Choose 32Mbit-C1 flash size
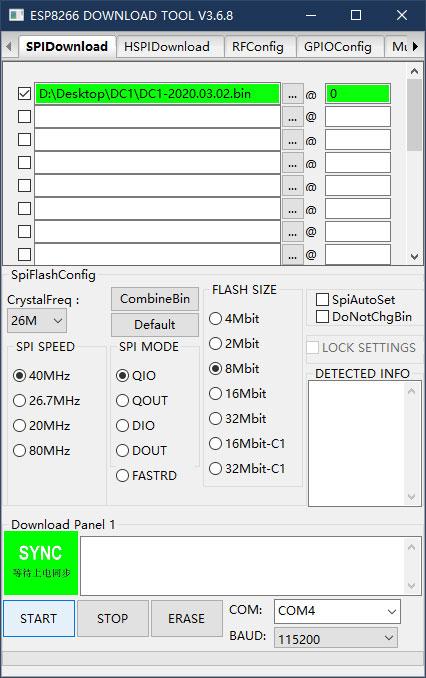 [215, 469]
